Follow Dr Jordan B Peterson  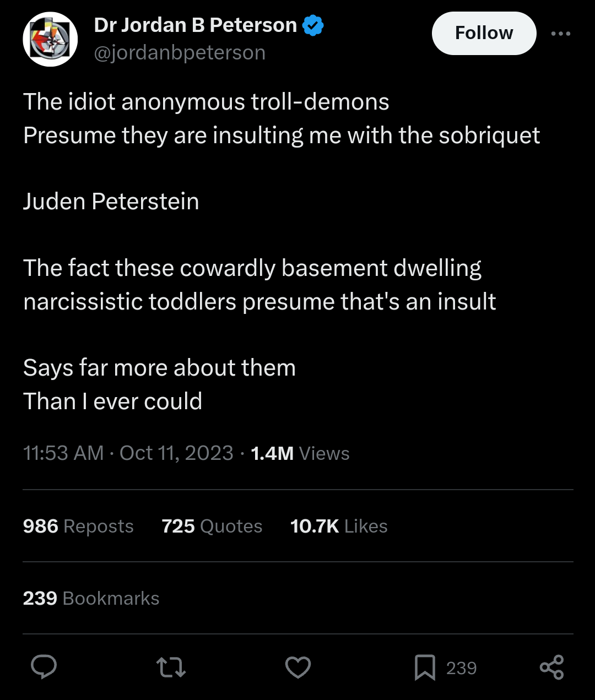(x=484, y=34)
